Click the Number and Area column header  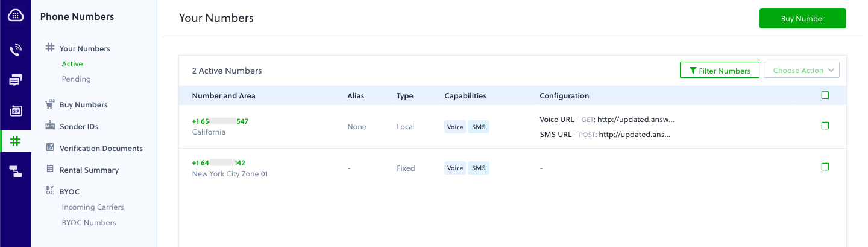pyautogui.click(x=224, y=96)
